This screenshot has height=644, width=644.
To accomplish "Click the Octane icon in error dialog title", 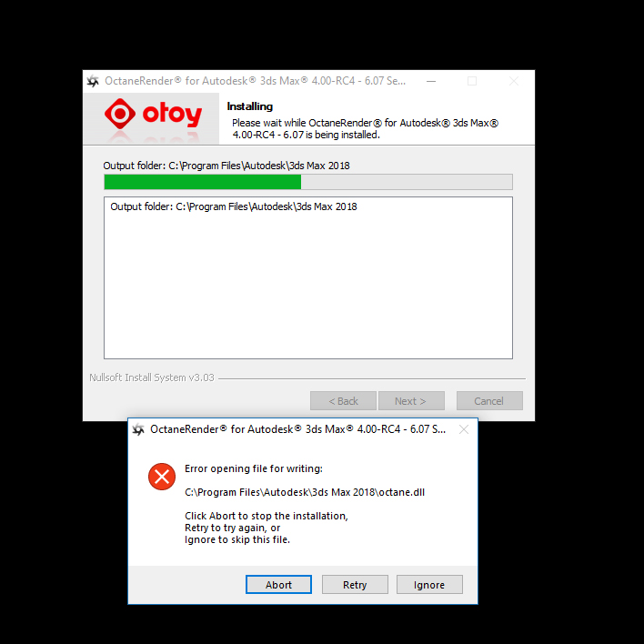I will click(138, 429).
